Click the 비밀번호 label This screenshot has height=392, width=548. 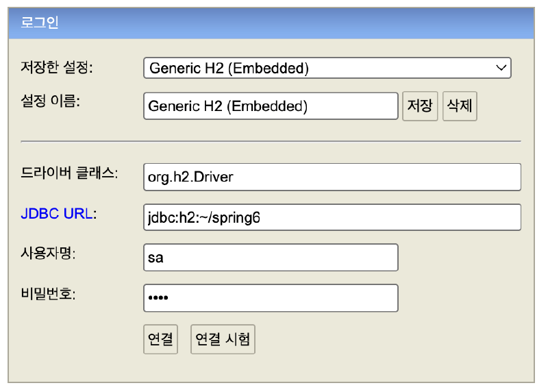[x=48, y=293]
